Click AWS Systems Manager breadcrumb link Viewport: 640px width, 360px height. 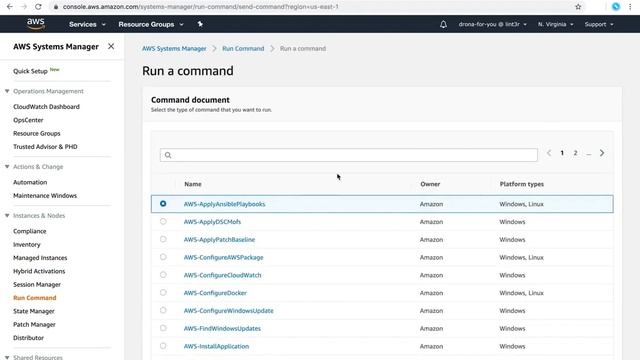174,49
